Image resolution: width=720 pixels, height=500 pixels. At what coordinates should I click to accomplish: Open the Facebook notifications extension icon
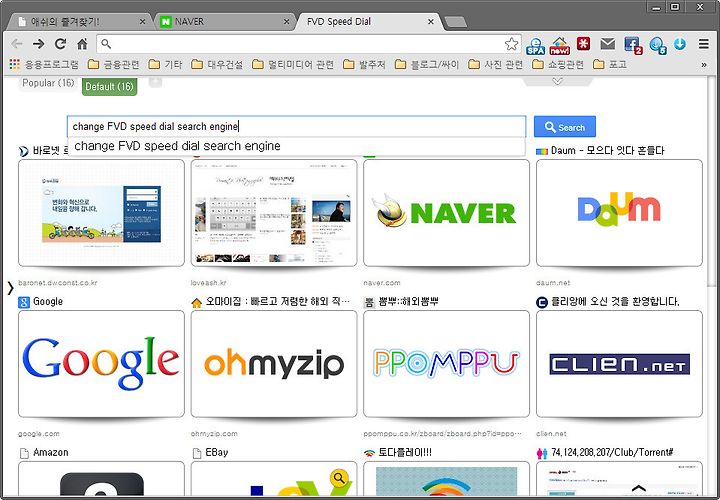(x=633, y=45)
